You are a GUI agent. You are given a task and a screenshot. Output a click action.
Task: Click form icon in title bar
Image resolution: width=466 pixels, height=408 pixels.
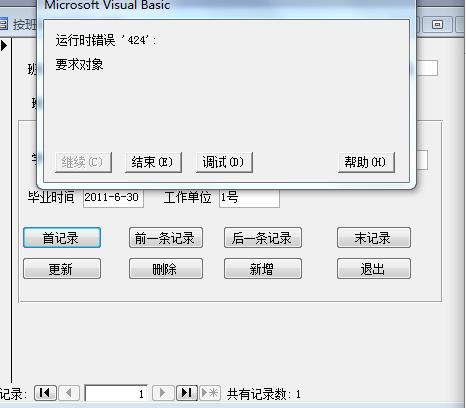click(4, 24)
